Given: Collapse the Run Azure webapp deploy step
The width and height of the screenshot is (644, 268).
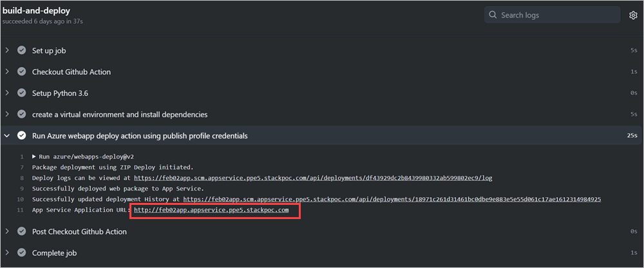Looking at the screenshot, I should [x=7, y=136].
